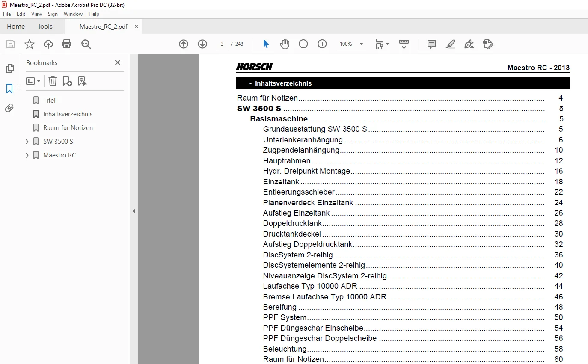Open the View menu
Screen dimensions: 588x364
pyautogui.click(x=36, y=14)
